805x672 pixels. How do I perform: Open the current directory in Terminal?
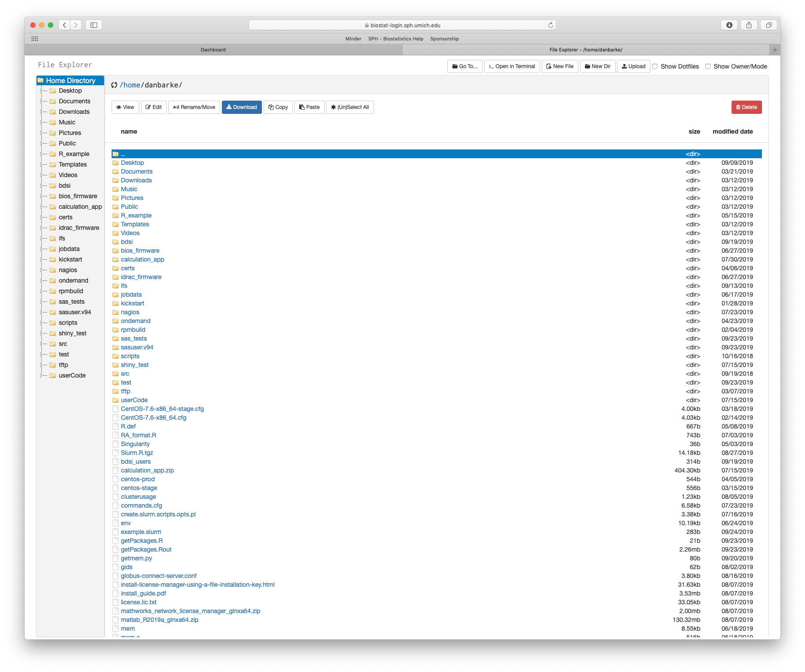[511, 66]
